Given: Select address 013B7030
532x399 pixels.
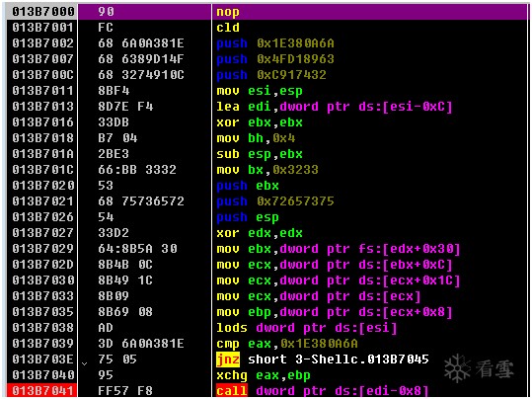Looking at the screenshot, I should click(42, 280).
